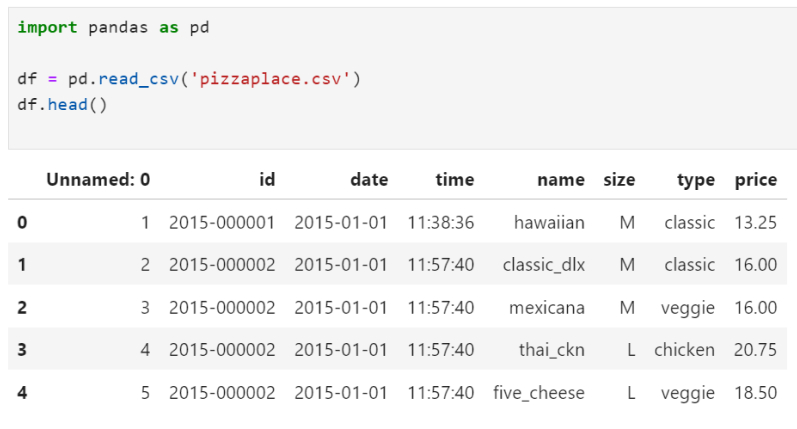This screenshot has height=429, width=797.
Task: Click the 'five_cheese' name cell
Action: point(538,393)
